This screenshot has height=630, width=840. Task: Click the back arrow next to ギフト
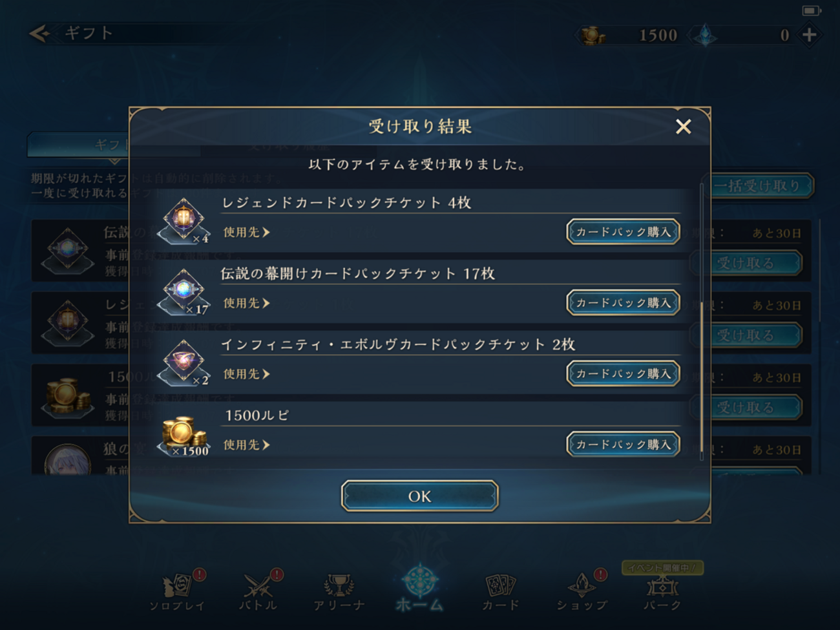click(x=40, y=33)
